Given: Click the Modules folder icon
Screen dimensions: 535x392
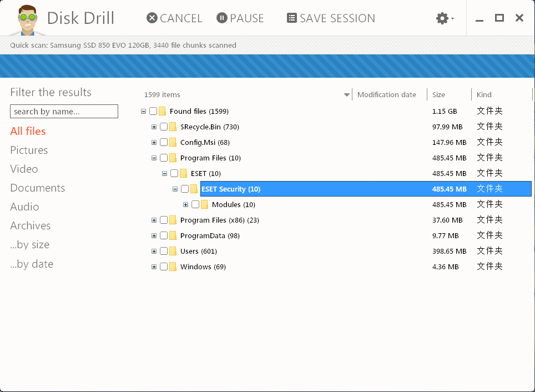Looking at the screenshot, I should pos(205,204).
